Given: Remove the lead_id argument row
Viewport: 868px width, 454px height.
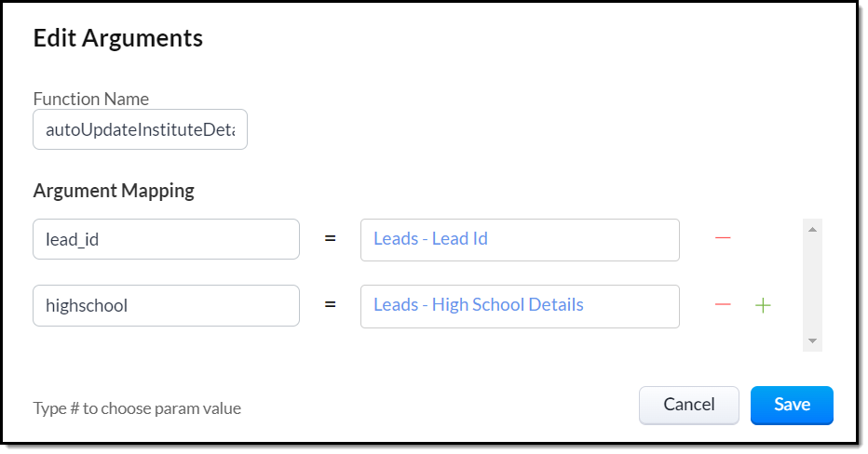Looking at the screenshot, I should coord(723,239).
